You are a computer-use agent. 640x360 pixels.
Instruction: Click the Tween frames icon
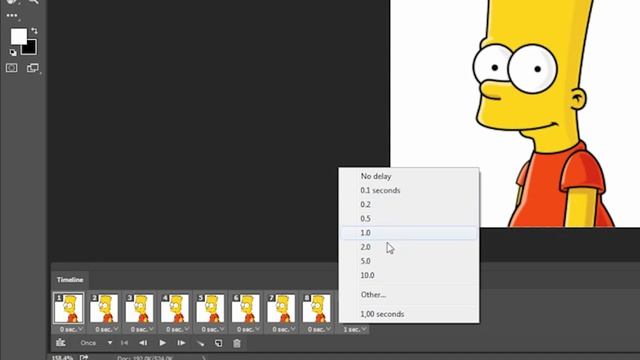click(200, 343)
